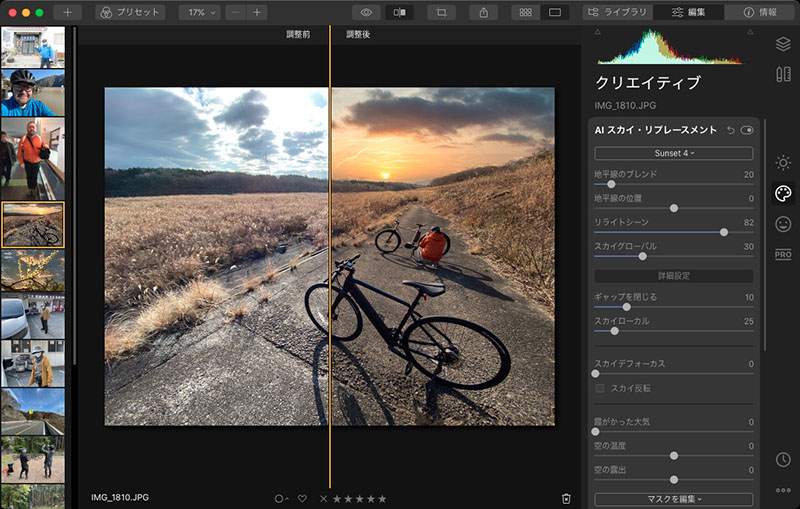
Task: Open the three-dots more options menu
Action: [783, 490]
